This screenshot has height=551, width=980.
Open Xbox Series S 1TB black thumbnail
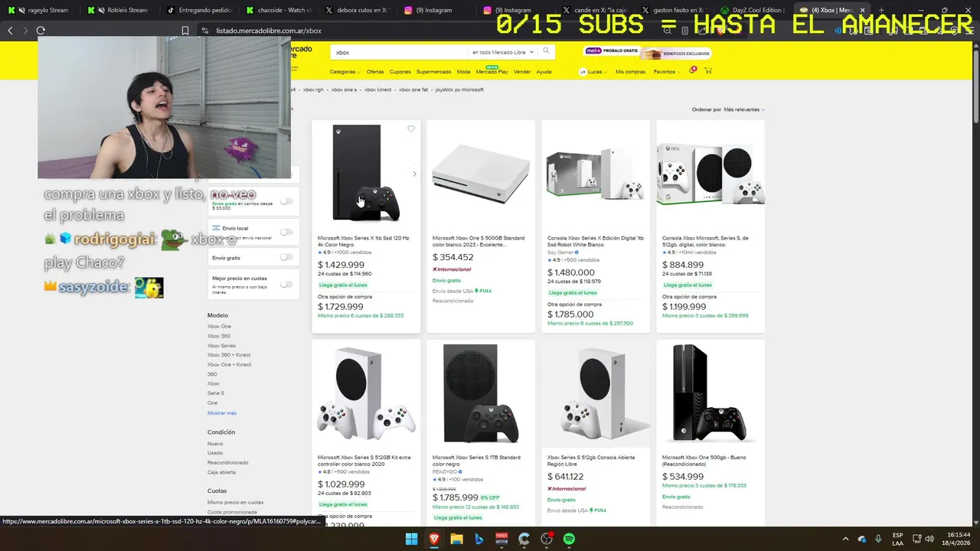481,393
